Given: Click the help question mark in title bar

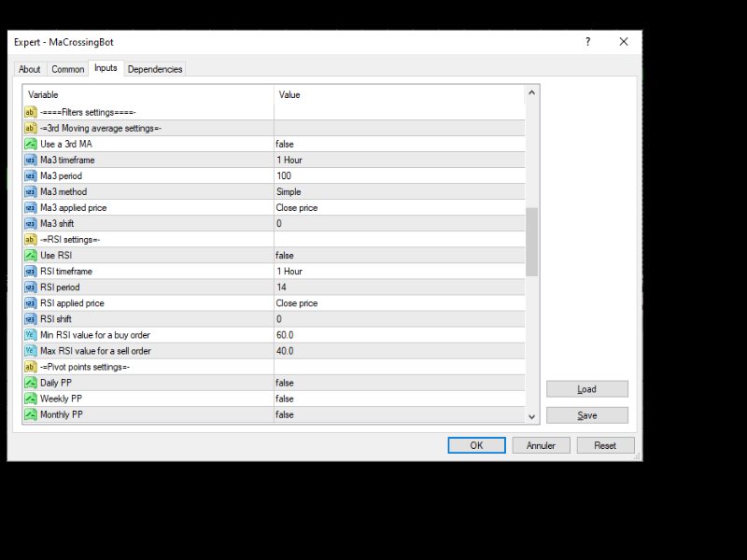Looking at the screenshot, I should point(588,42).
